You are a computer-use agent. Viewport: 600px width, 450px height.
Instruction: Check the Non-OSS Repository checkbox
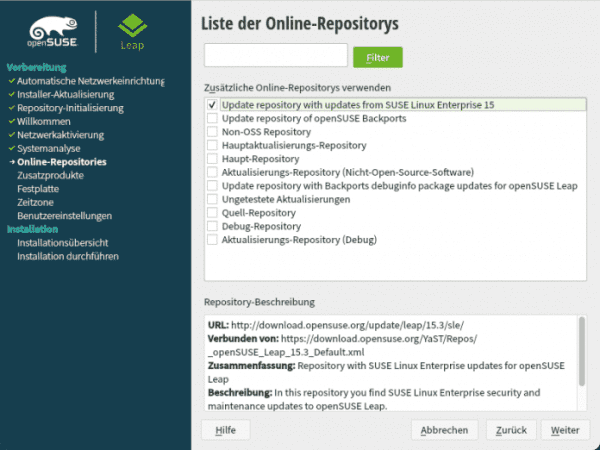212,131
